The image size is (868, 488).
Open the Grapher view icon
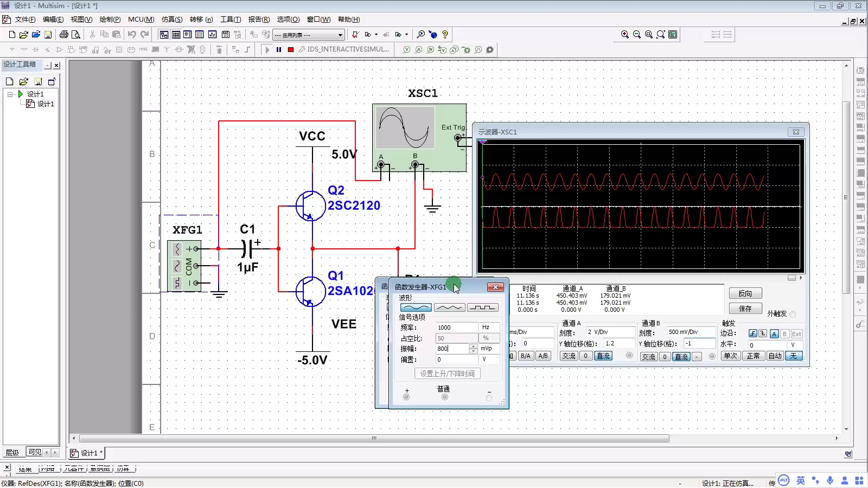pyautogui.click(x=212, y=35)
